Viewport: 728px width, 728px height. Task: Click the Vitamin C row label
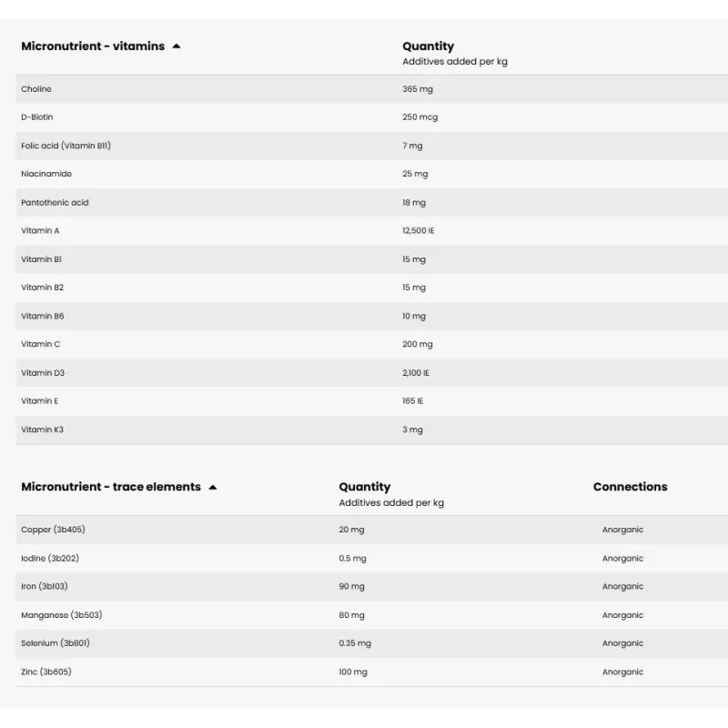pos(41,344)
